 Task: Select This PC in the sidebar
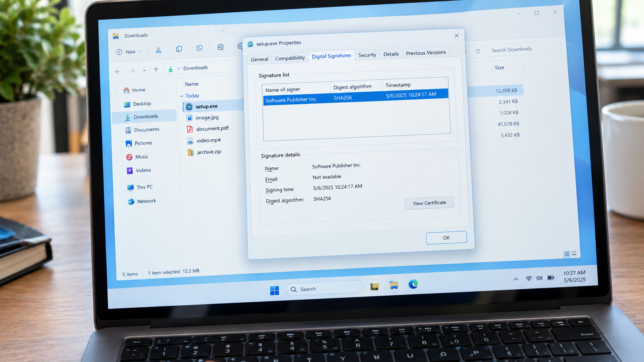(x=140, y=187)
